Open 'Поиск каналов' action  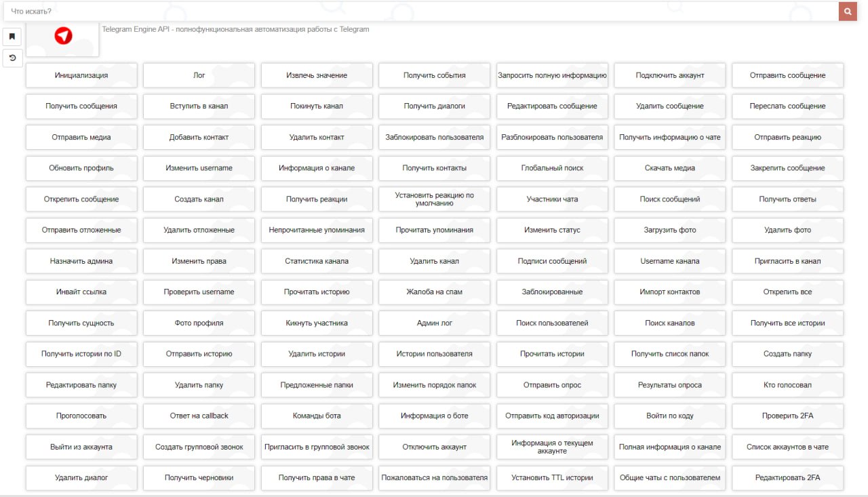[670, 323]
